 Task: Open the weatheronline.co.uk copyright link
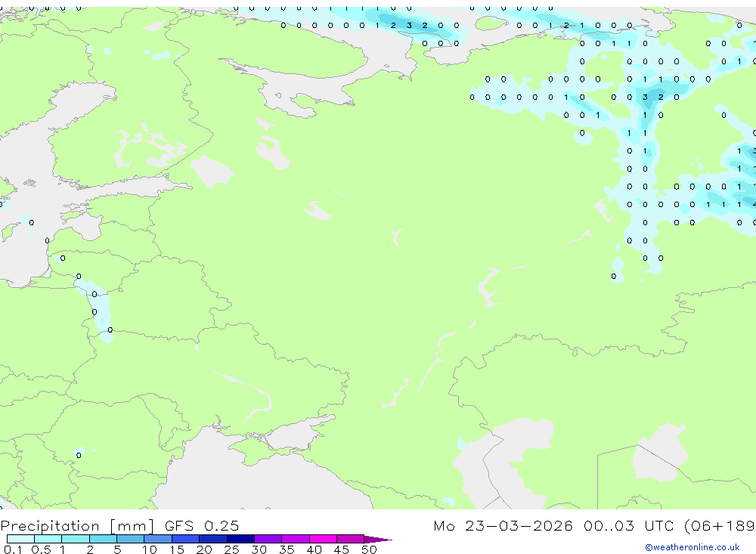click(x=692, y=547)
